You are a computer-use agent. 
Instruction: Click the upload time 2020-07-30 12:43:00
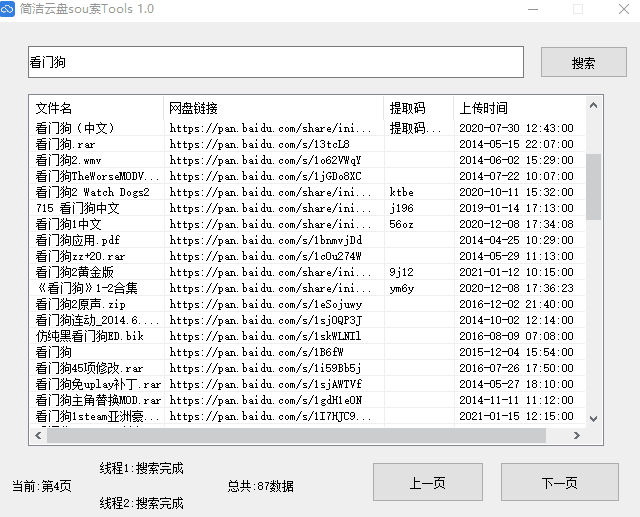516,128
